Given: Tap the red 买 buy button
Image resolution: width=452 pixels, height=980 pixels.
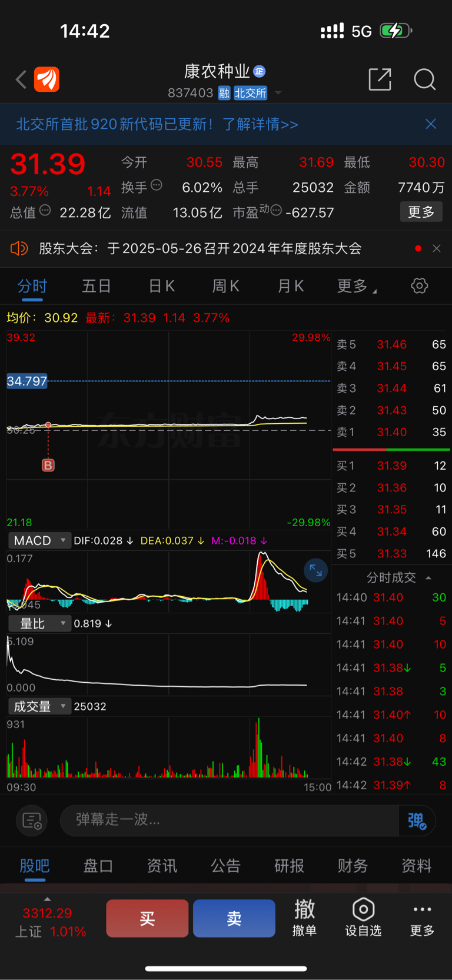Looking at the screenshot, I should 147,918.
